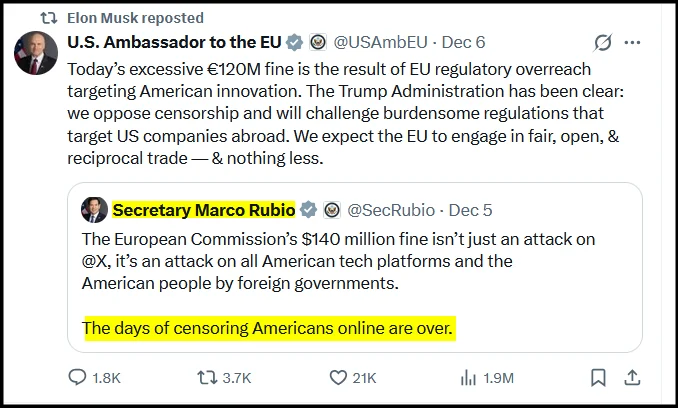Click the @X mention in quoted tweet

[x=98, y=261]
